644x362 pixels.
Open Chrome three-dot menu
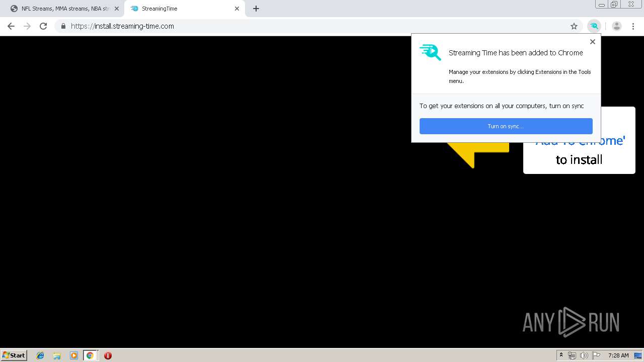click(633, 26)
